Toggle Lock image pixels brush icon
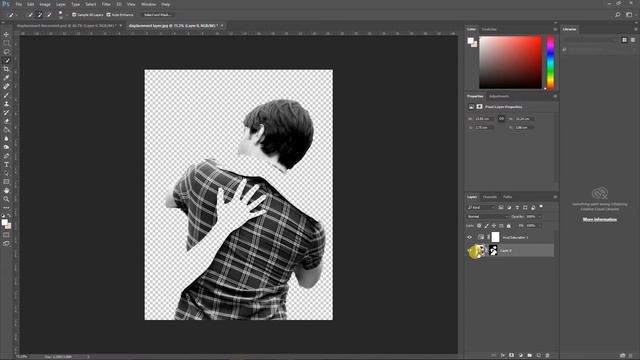This screenshot has height=360, width=640. click(x=487, y=226)
